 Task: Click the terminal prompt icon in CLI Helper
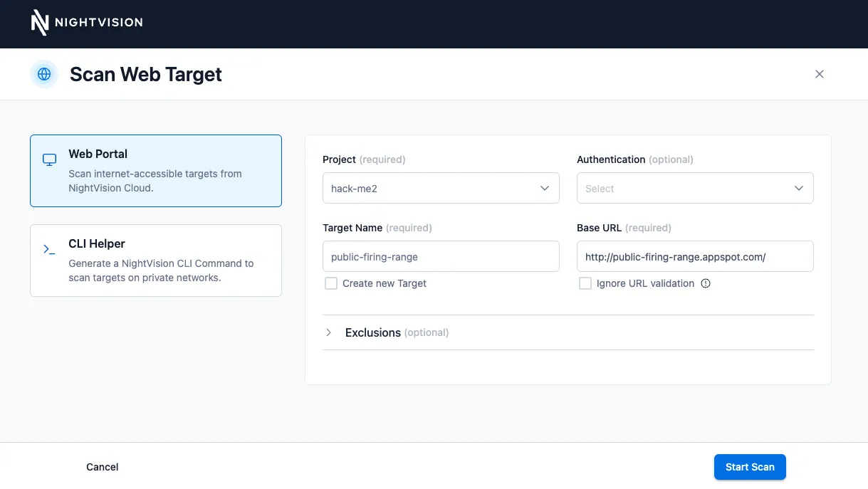coord(49,249)
